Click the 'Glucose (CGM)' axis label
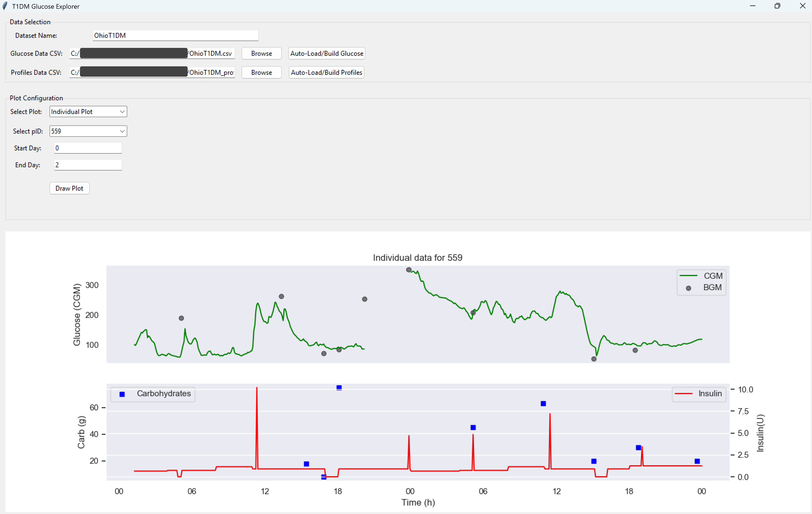Screen dimensions: 812x514 tap(77, 315)
